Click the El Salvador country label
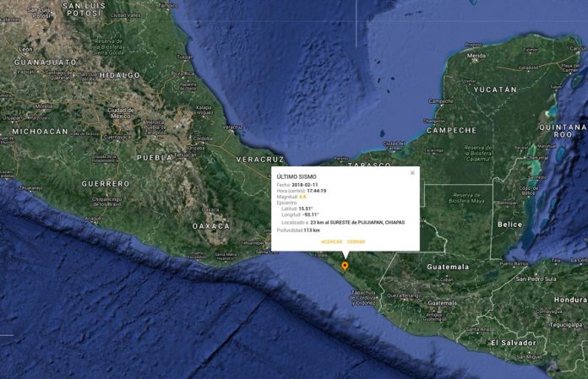The height and width of the screenshot is (379, 588). coord(514,343)
